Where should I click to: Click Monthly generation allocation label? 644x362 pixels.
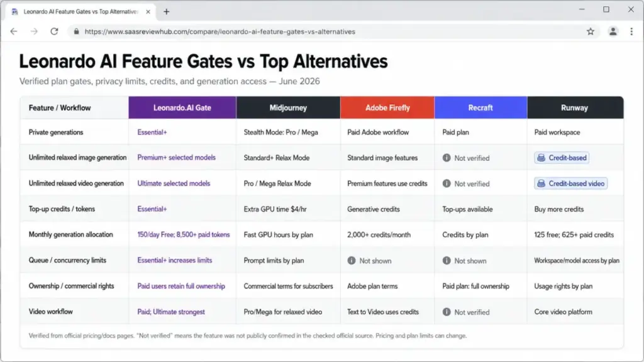pyautogui.click(x=70, y=235)
